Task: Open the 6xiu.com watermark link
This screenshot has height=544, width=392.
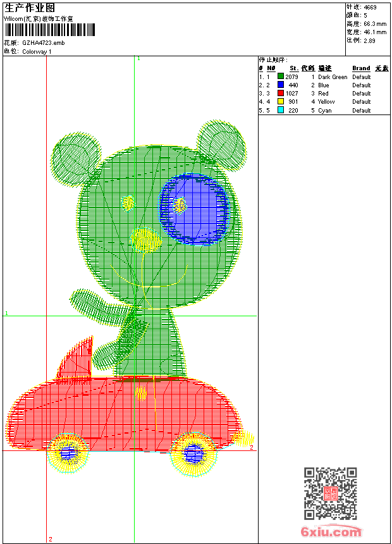Action: (331, 531)
